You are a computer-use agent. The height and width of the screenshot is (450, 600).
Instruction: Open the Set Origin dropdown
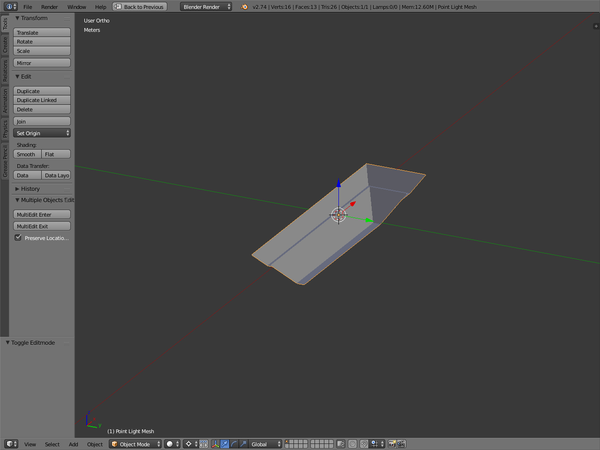[x=42, y=132]
